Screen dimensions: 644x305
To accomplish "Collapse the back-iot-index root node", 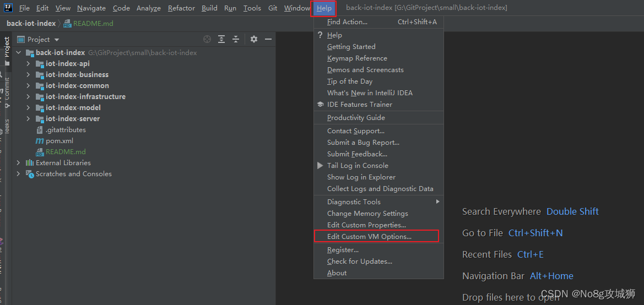I will (x=19, y=52).
